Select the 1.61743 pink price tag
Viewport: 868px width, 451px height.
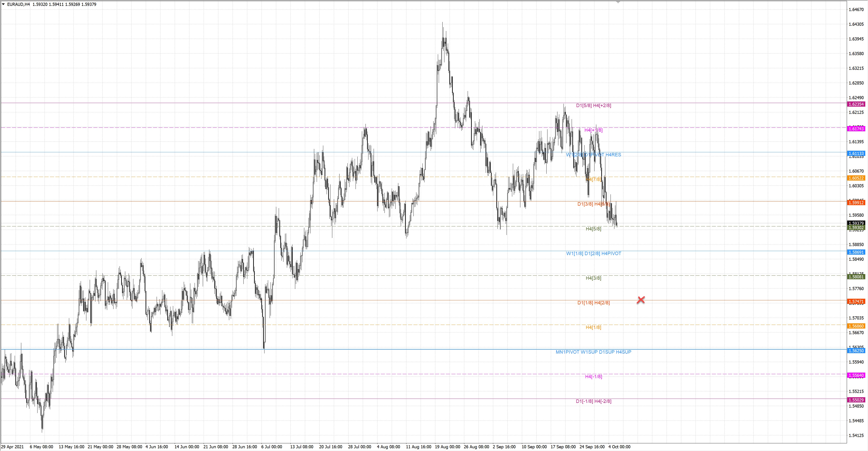[856, 129]
